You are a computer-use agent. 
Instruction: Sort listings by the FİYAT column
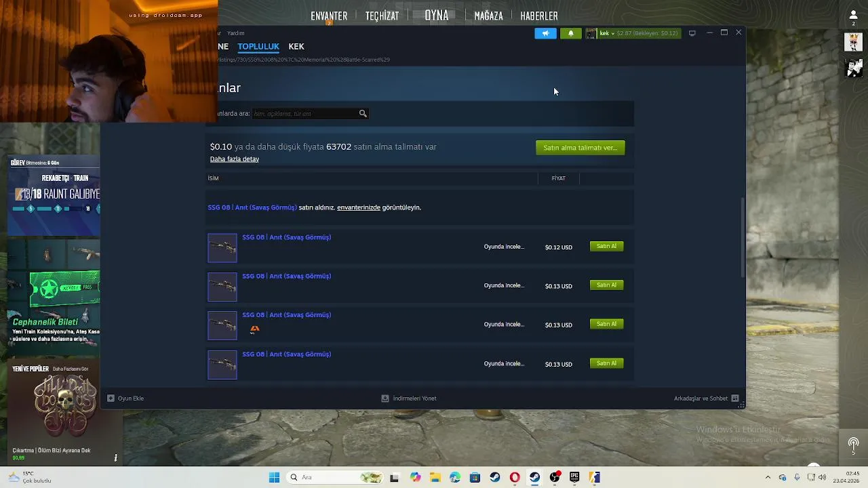pyautogui.click(x=558, y=178)
